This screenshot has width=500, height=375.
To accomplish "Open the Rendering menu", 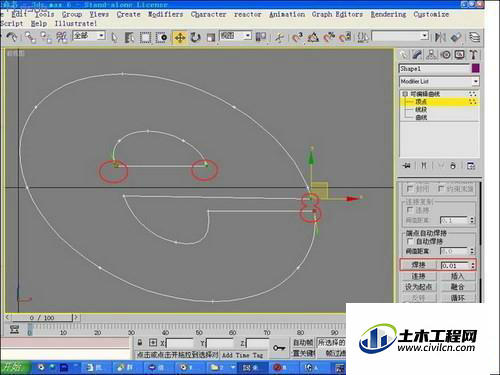I will click(x=388, y=14).
